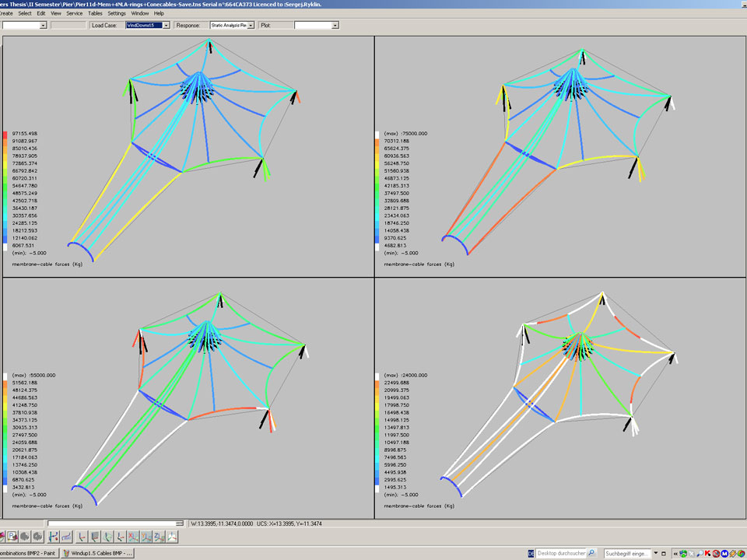The width and height of the screenshot is (747, 560).
Task: Click the red swatch atop top-left legend
Action: [5, 134]
